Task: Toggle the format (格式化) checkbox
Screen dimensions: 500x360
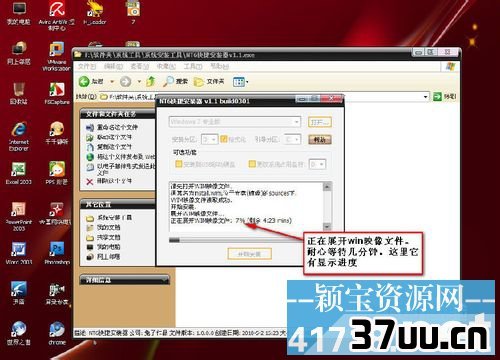Action: tap(224, 139)
